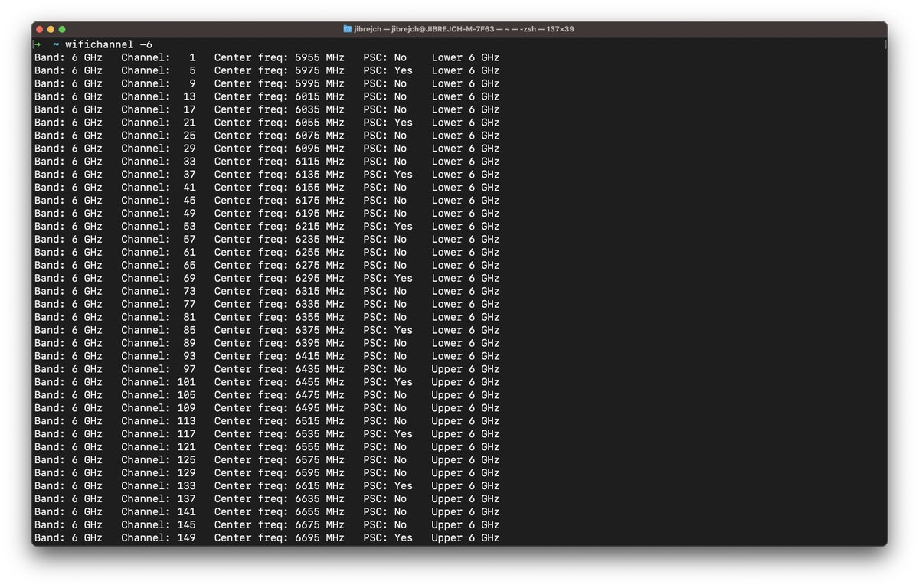Click 'Center freq: 6395 MHz' text
This screenshot has width=919, height=588.
(279, 344)
